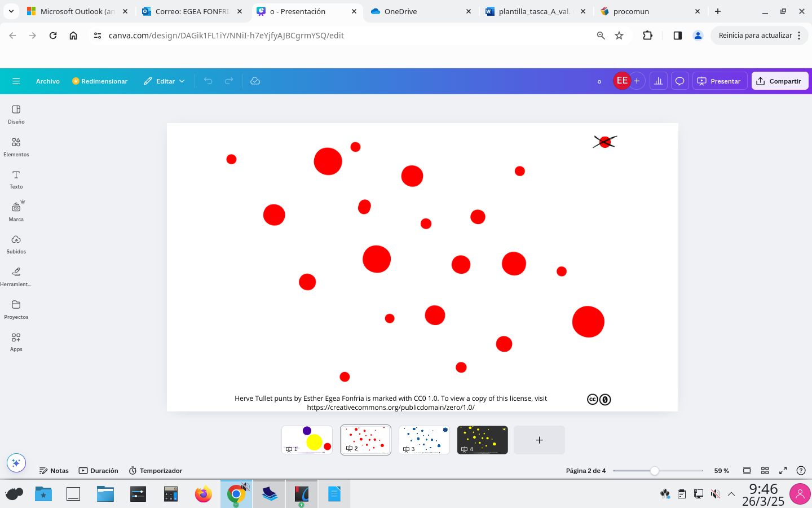Screen dimensions: 812x508
Task: Open the hamburger menu
Action: click(16, 81)
